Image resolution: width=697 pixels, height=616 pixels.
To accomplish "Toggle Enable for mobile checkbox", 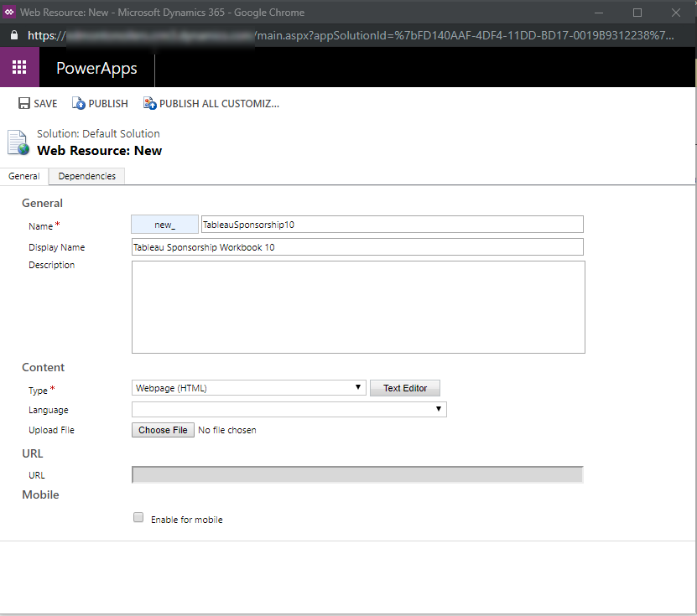I will (x=138, y=517).
